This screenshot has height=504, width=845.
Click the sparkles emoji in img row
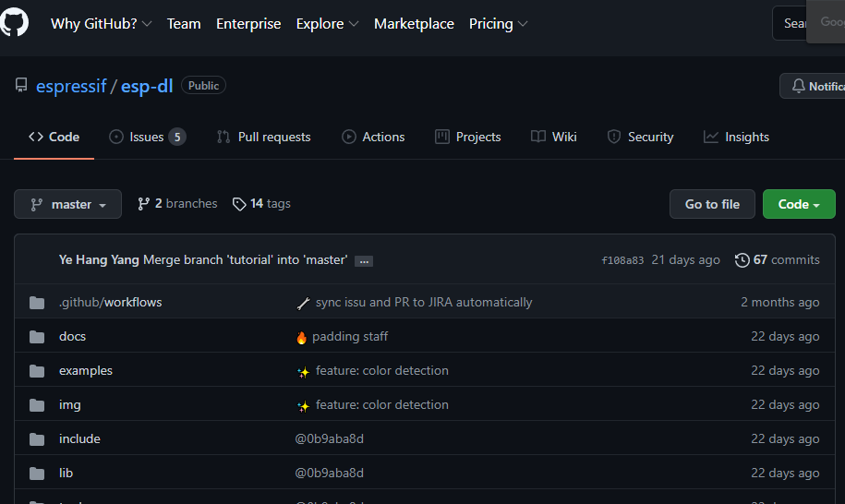coord(304,405)
